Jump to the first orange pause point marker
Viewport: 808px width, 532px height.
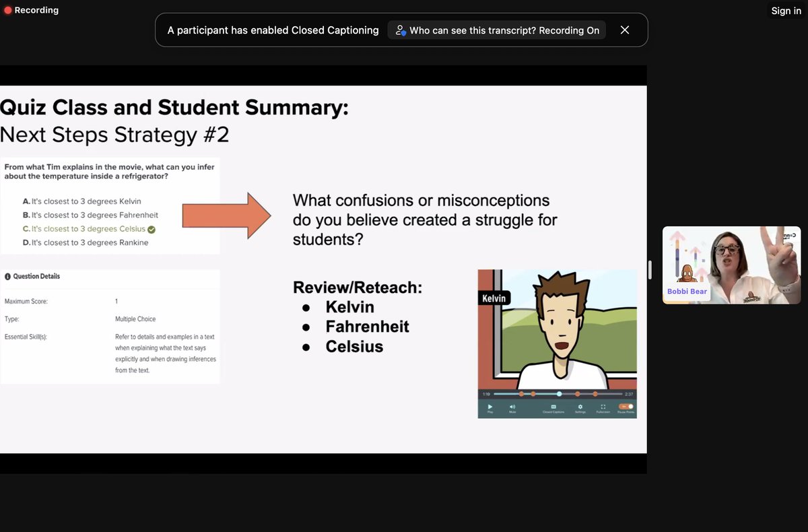[521, 394]
